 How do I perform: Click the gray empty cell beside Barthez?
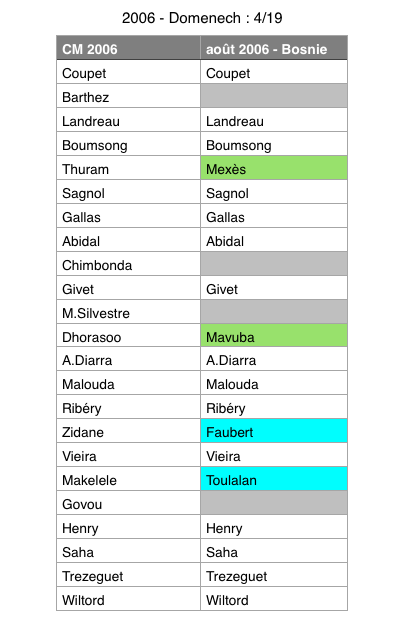pyautogui.click(x=274, y=96)
